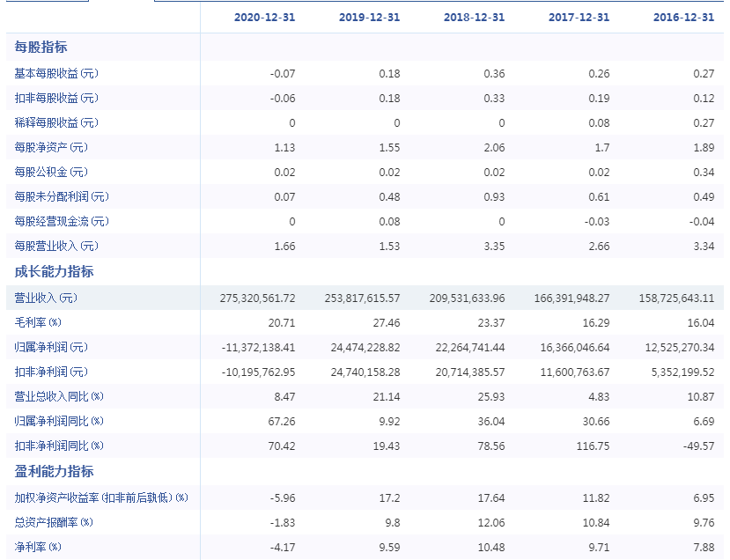Click 2020 revenue value 275,320,561.72
The width and height of the screenshot is (730, 560).
[x=257, y=298]
